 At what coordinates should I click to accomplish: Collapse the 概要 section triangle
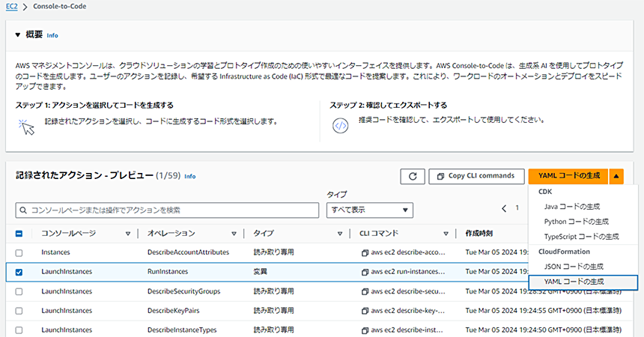(x=18, y=35)
